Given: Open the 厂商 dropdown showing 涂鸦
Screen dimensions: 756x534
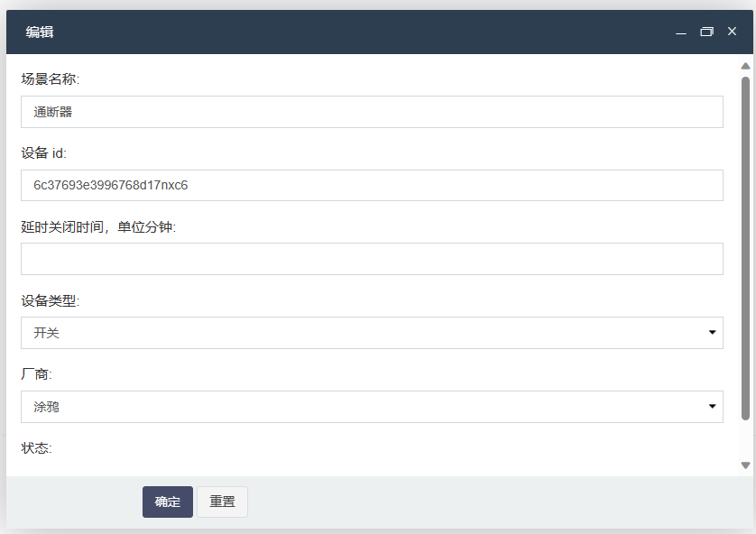Looking at the screenshot, I should (372, 407).
